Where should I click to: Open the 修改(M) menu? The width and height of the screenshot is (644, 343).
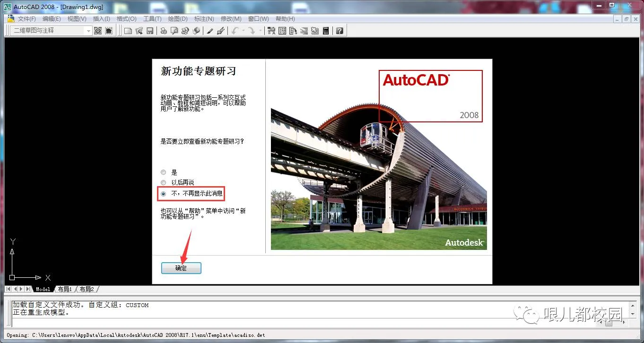231,19
